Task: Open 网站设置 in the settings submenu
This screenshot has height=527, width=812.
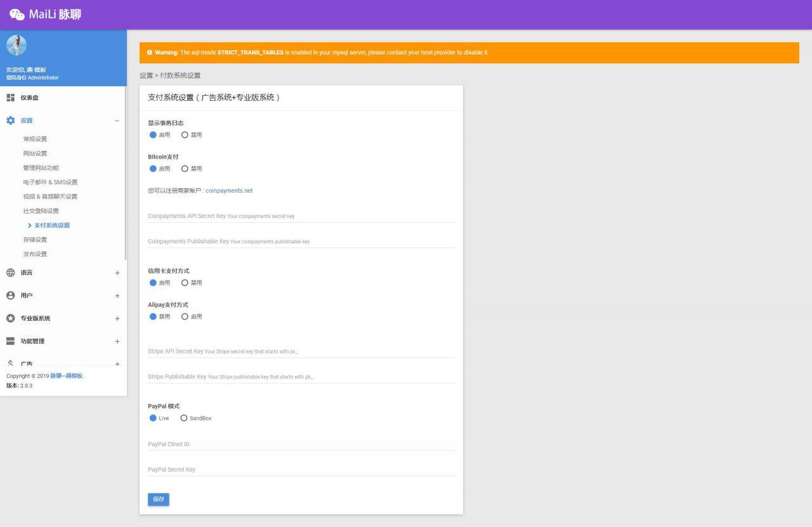Action: tap(35, 153)
